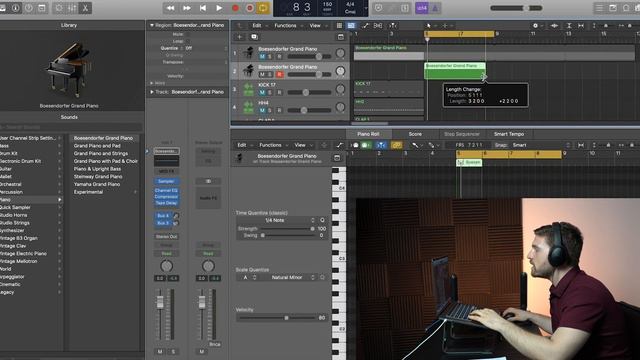Open the Loop Browser icon

click(626, 8)
